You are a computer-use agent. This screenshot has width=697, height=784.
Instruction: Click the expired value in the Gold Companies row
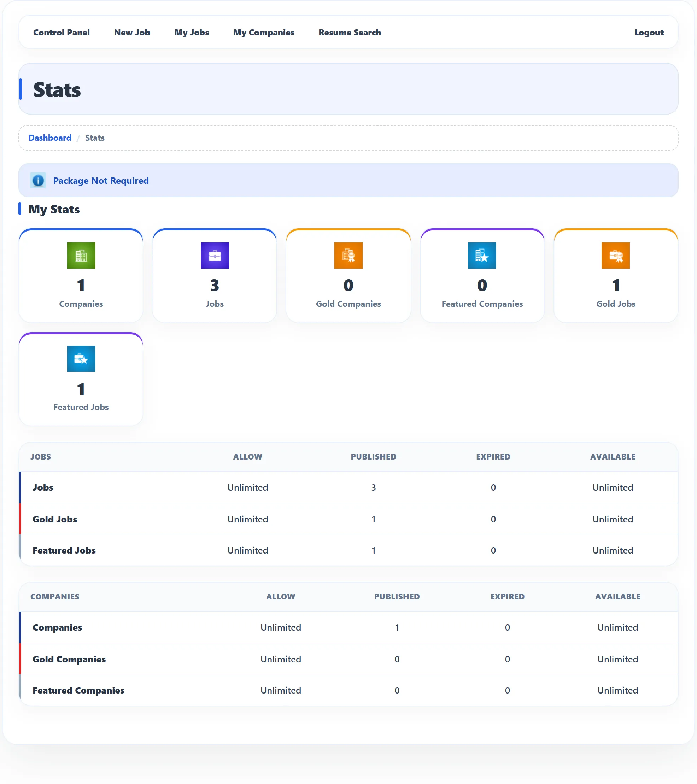pyautogui.click(x=507, y=659)
